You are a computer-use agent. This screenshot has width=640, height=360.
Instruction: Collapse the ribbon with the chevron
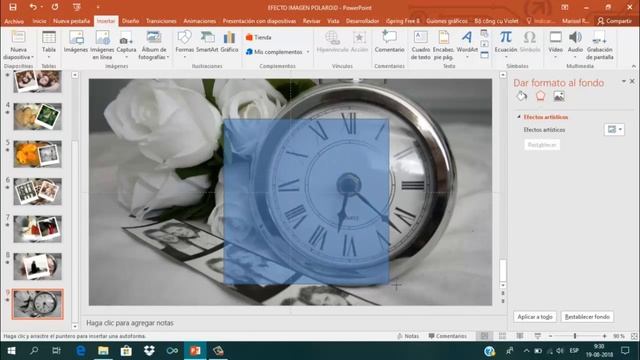[x=633, y=66]
